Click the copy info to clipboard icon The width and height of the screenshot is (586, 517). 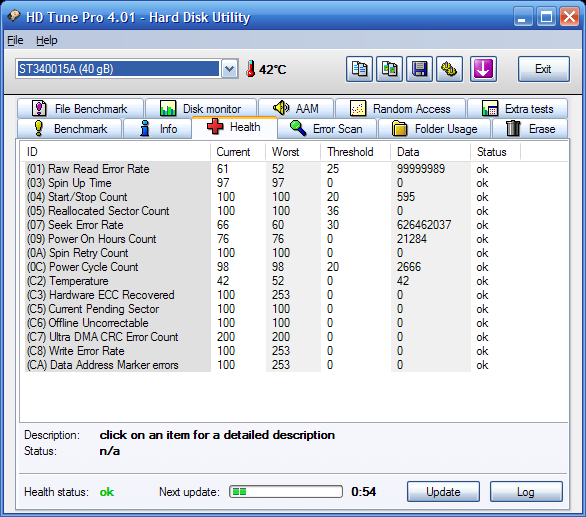pos(359,69)
